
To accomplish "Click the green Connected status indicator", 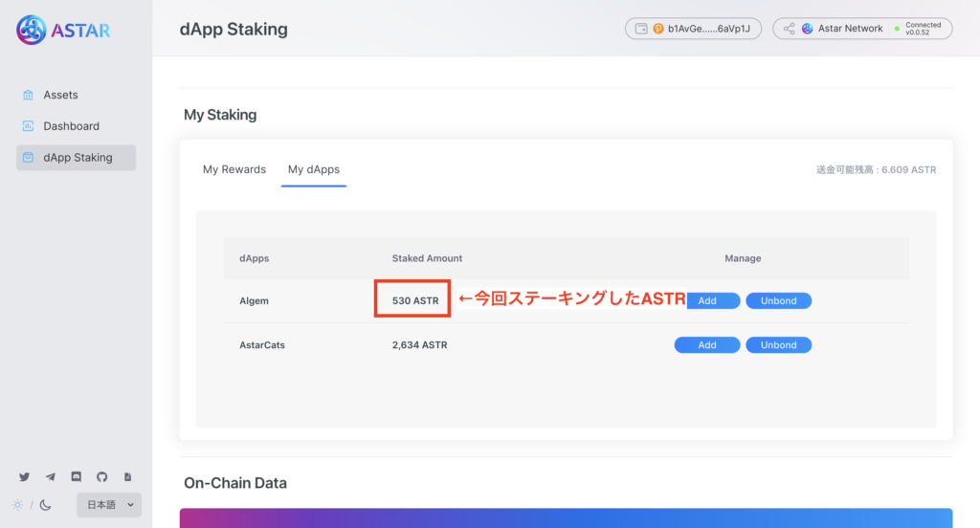I will click(897, 29).
